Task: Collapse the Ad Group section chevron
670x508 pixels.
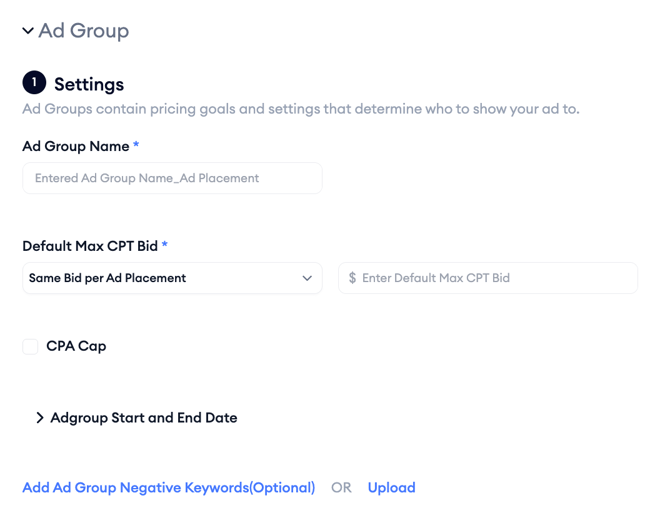Action: (28, 31)
